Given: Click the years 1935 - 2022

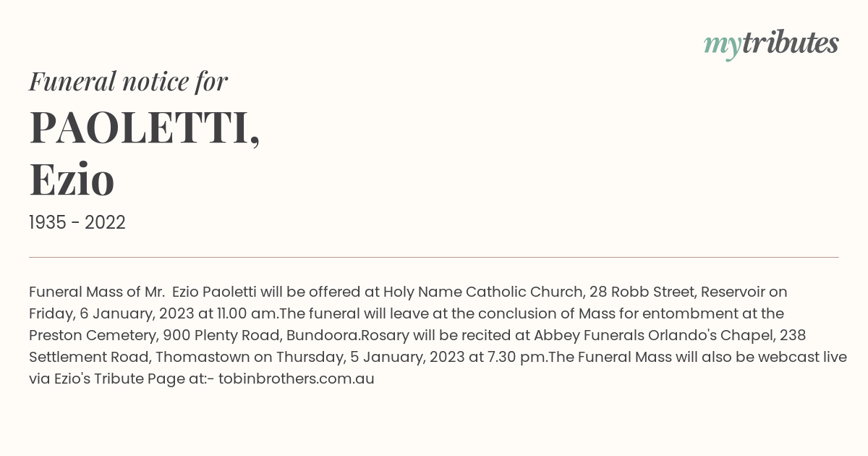Looking at the screenshot, I should tap(77, 223).
